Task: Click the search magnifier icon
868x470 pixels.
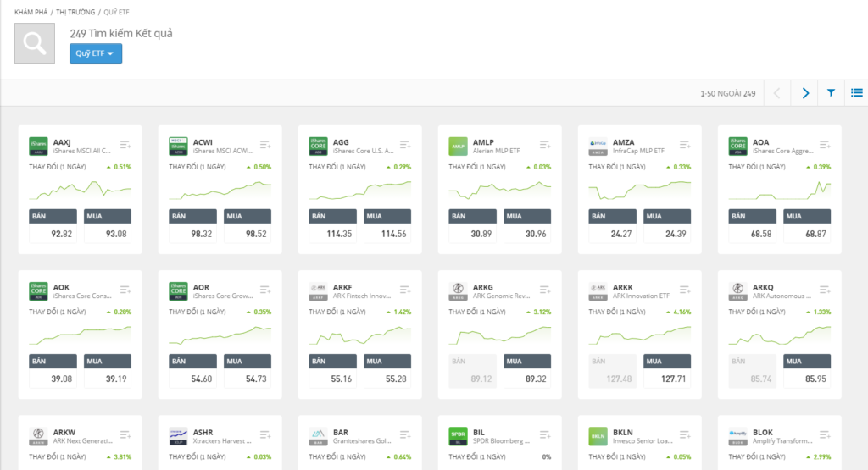Action: [34, 43]
